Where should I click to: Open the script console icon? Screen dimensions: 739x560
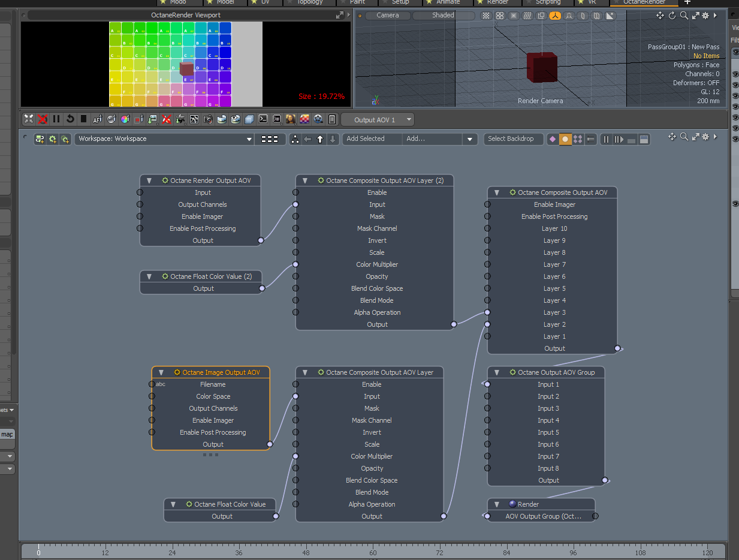263,119
